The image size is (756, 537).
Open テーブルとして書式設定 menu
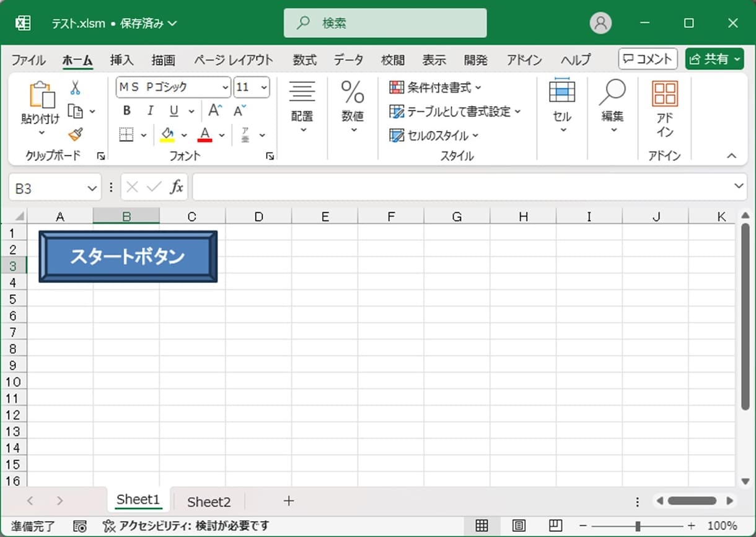[x=455, y=111]
